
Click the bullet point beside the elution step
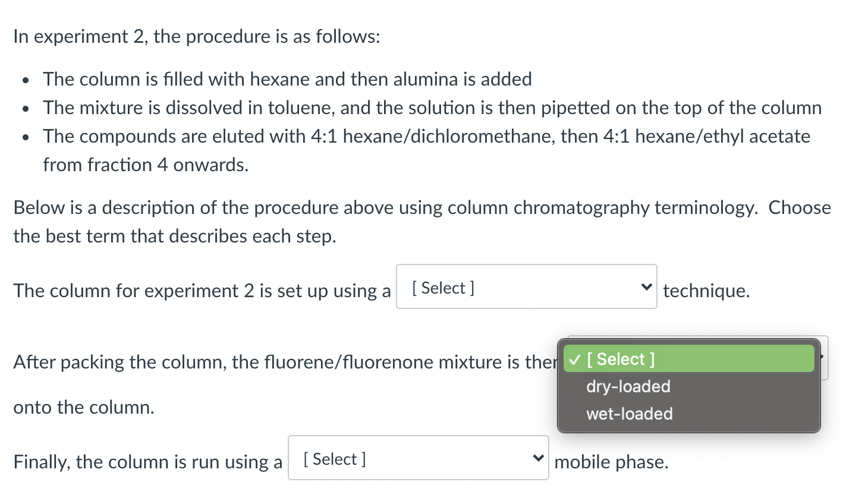[26, 137]
